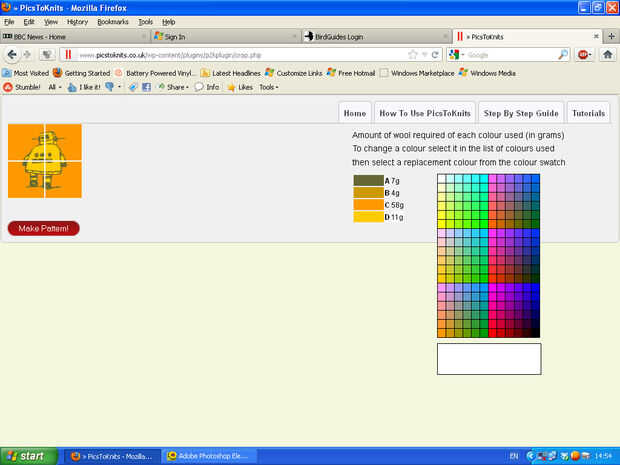Select colour C orange swatch 58g
620x465 pixels.
pyautogui.click(x=369, y=205)
